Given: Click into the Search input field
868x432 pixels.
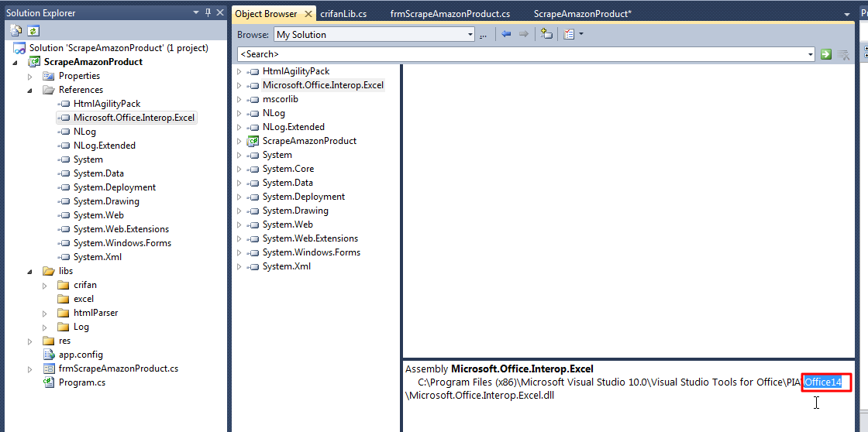Looking at the screenshot, I should pos(522,54).
